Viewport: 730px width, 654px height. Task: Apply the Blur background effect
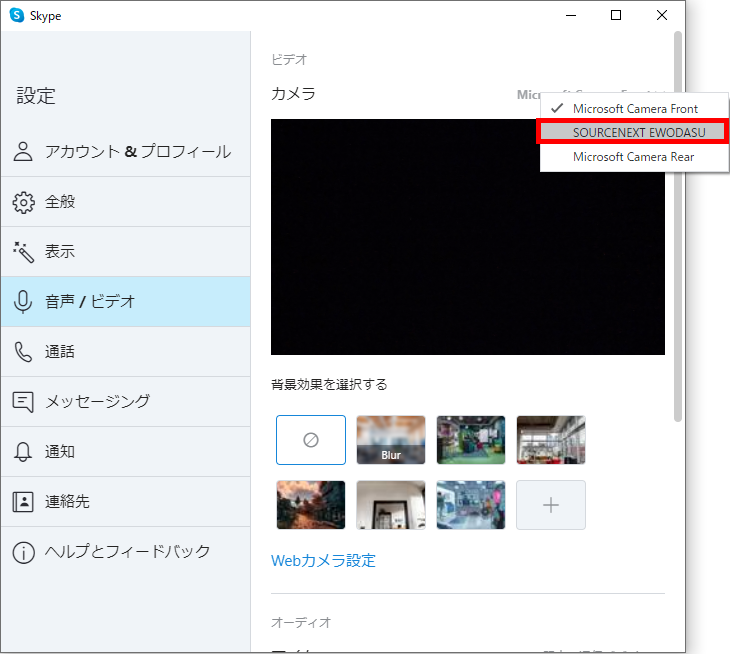pos(391,440)
